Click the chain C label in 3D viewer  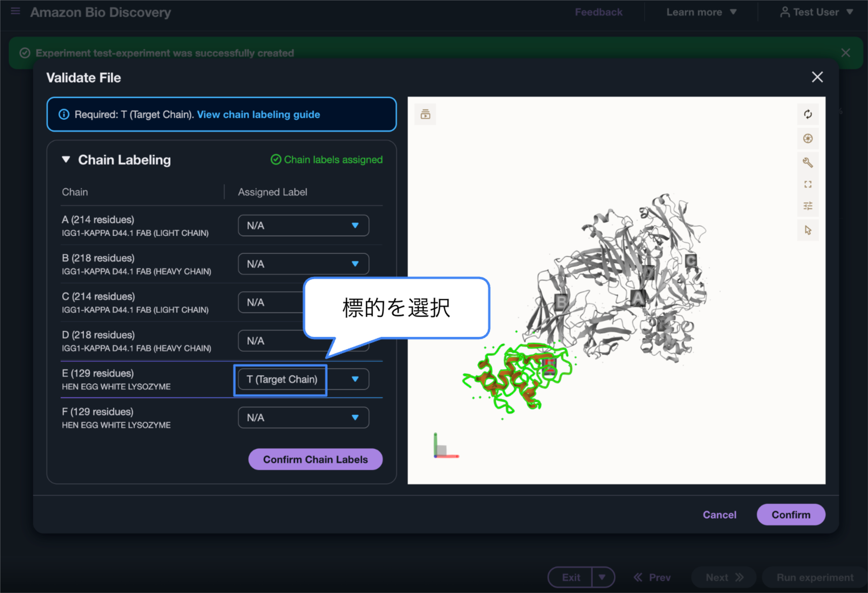(x=691, y=260)
